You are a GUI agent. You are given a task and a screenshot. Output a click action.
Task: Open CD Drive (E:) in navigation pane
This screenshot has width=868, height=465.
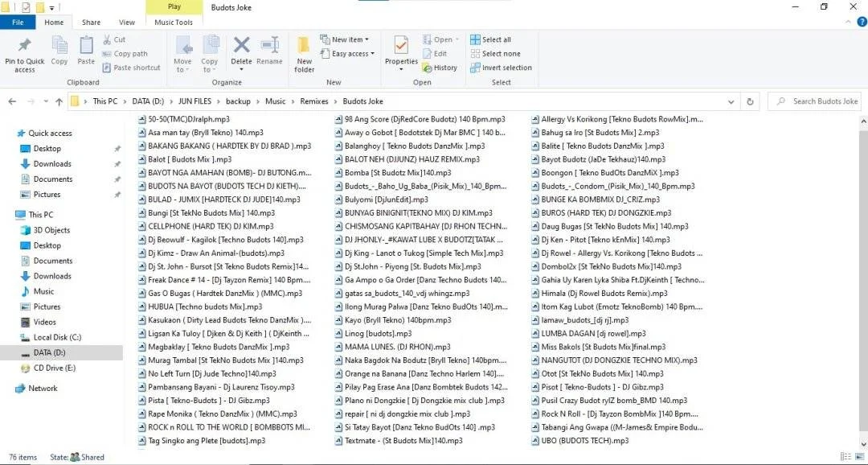47,368
